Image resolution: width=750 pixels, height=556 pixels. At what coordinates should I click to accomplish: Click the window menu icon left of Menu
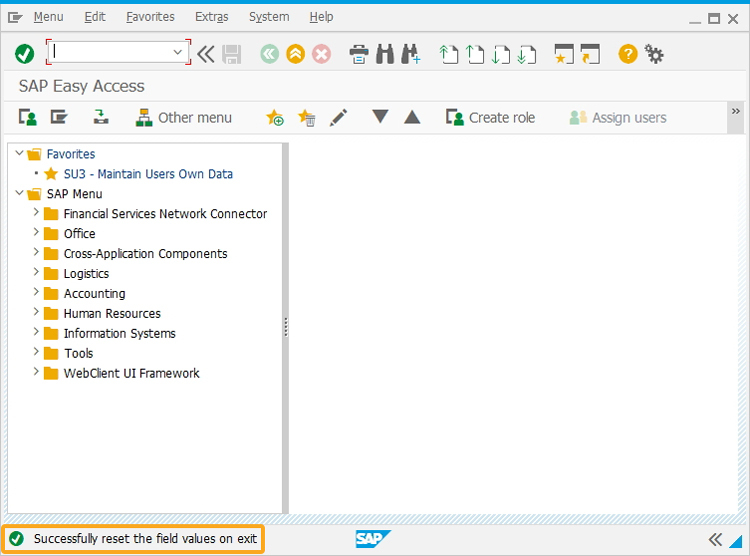[x=15, y=18]
